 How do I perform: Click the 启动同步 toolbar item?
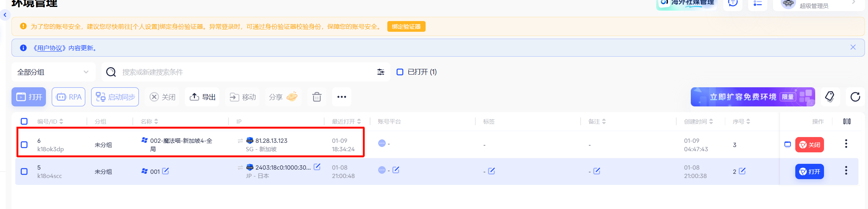pos(115,97)
